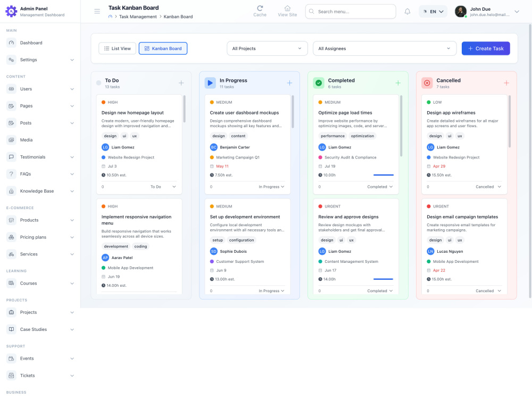Add task with In Progress plus icon

289,83
